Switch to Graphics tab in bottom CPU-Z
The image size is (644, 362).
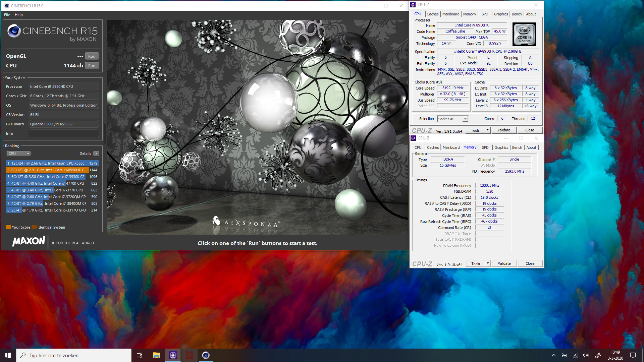[x=501, y=147]
